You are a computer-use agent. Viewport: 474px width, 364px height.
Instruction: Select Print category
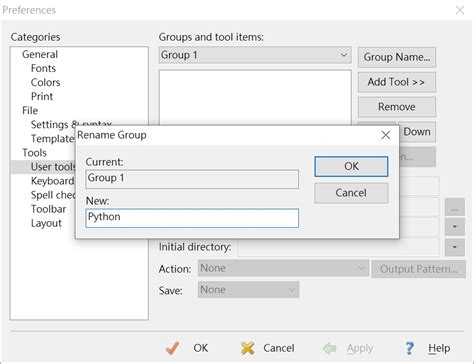point(42,96)
